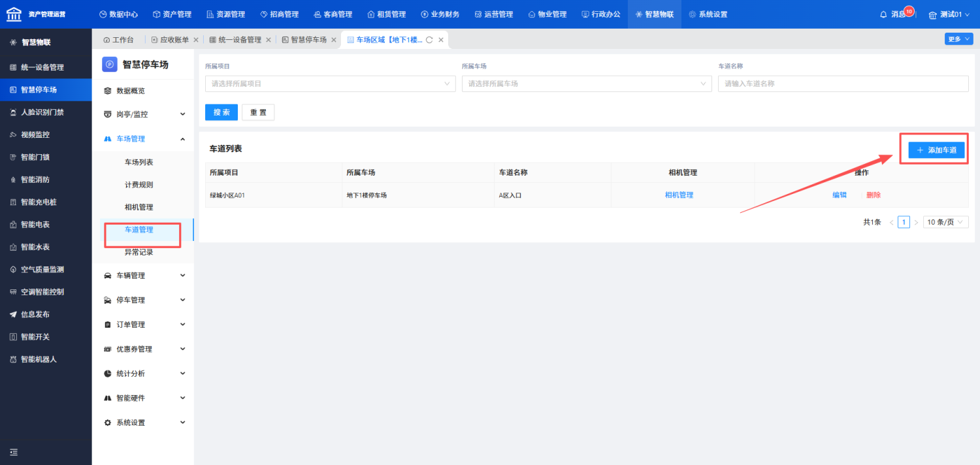Click the 添加车道 button
Image resolution: width=980 pixels, height=465 pixels.
[x=936, y=150]
